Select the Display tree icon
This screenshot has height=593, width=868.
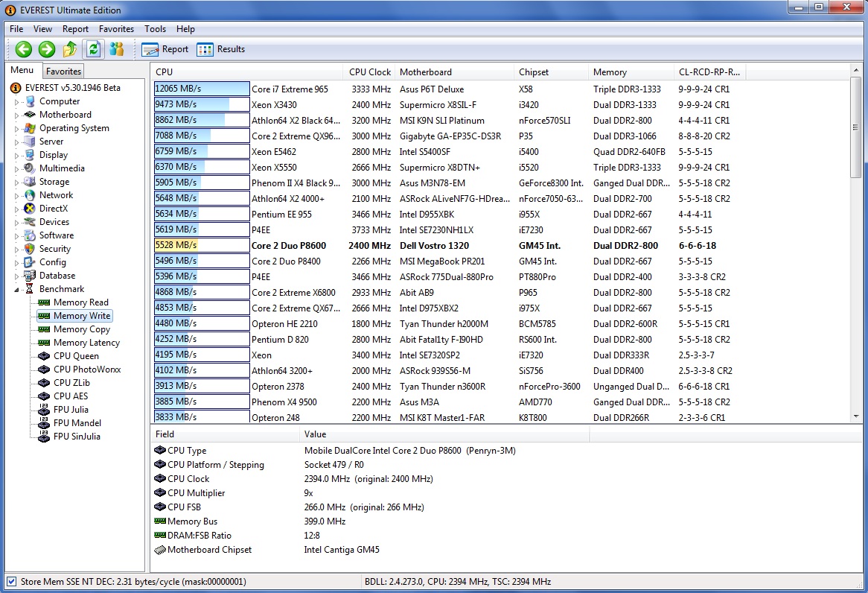click(x=30, y=155)
